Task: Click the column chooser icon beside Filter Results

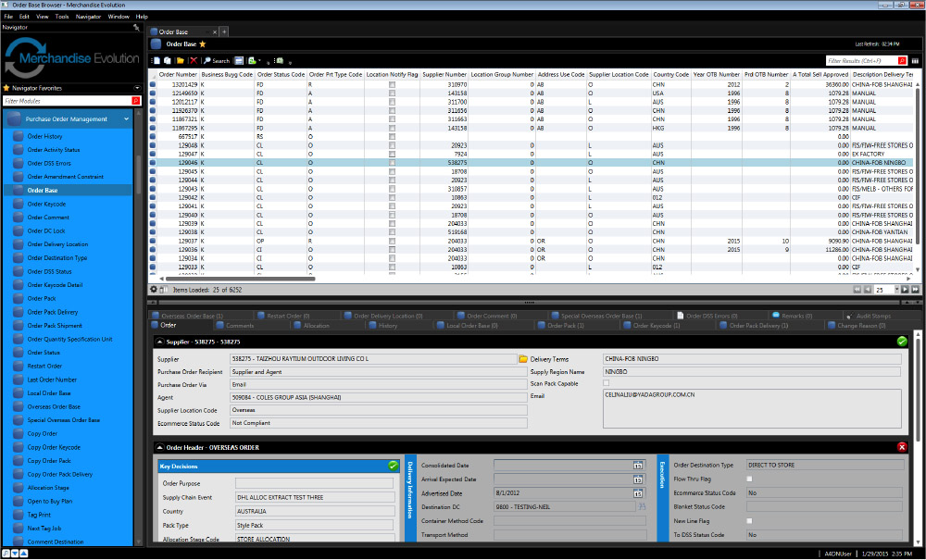Action: 915,61
